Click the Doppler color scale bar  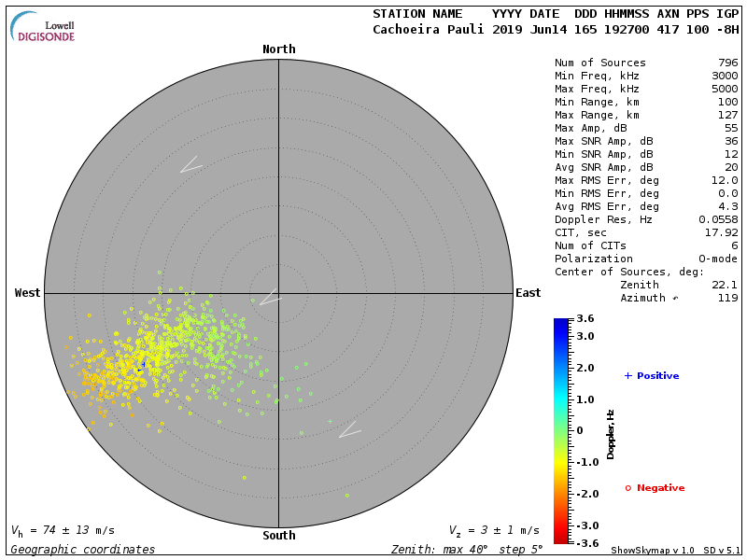coord(560,430)
